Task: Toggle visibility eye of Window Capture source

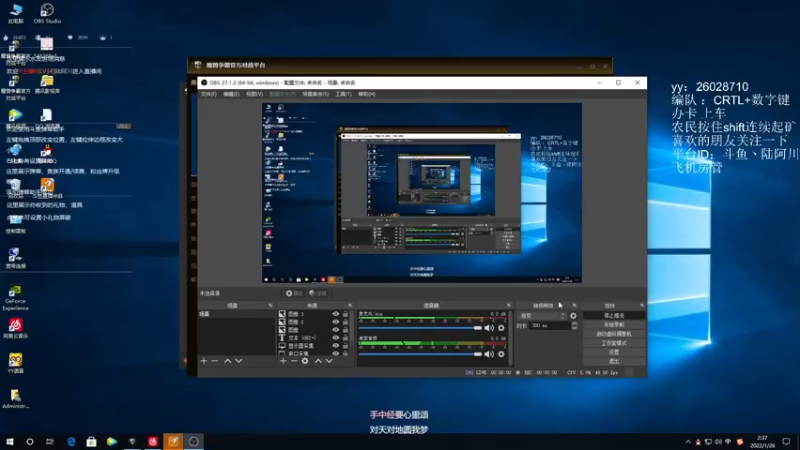Action: (x=336, y=353)
